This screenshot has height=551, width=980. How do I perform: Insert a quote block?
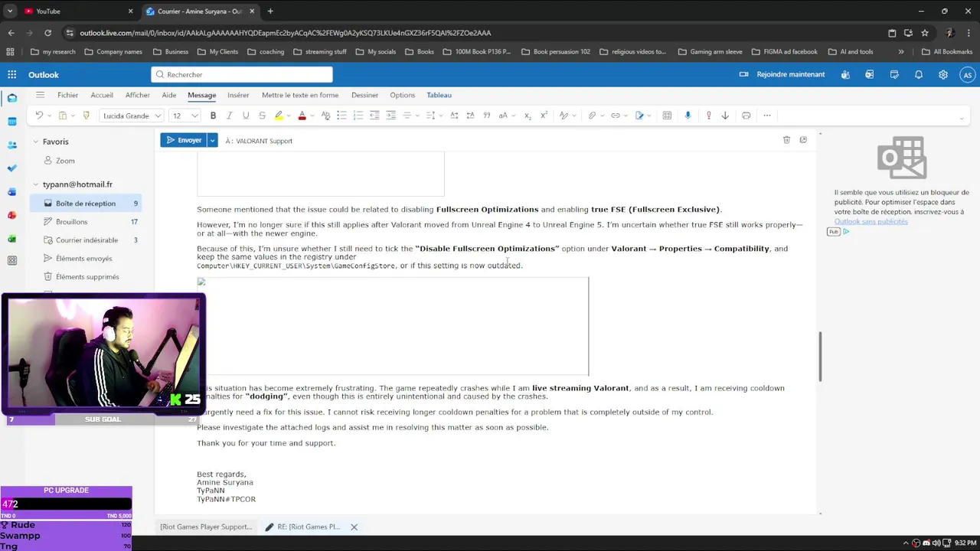pyautogui.click(x=486, y=116)
